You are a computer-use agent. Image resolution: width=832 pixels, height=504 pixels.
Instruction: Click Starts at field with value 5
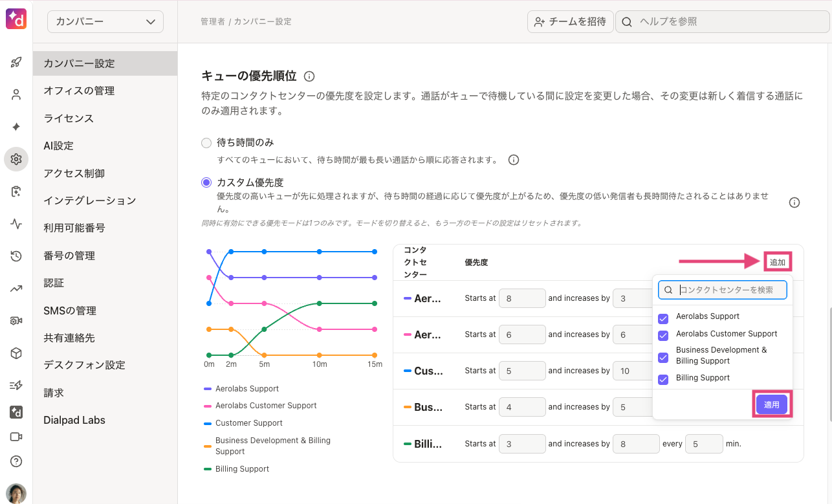pyautogui.click(x=523, y=371)
